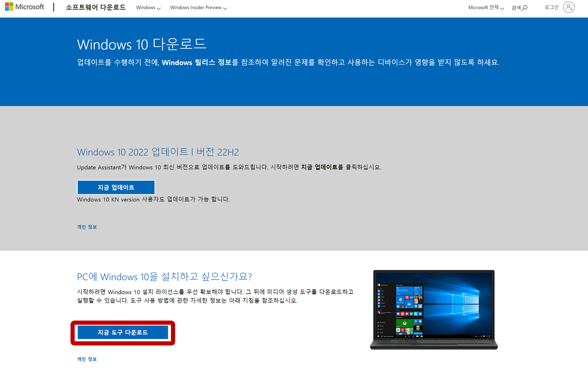Click PC에 Windows 10을 설치하고 싶으신가요 heading
The height and width of the screenshot is (375, 588).
[x=165, y=277]
